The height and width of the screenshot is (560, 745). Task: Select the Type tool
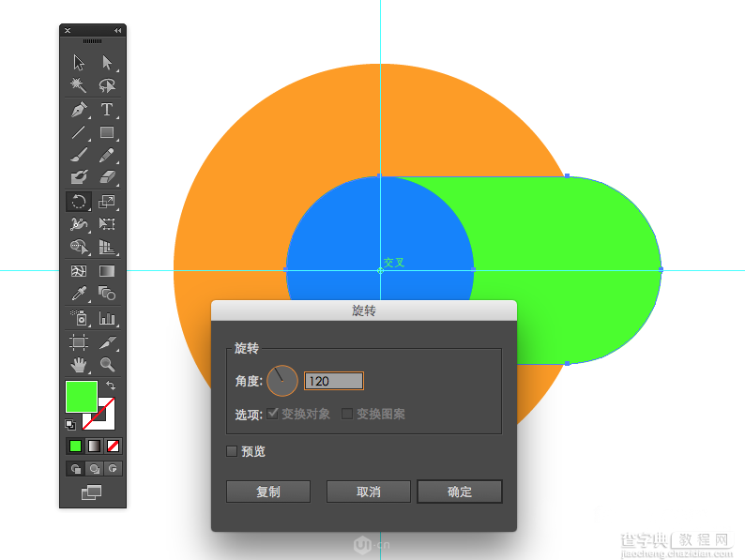[107, 109]
